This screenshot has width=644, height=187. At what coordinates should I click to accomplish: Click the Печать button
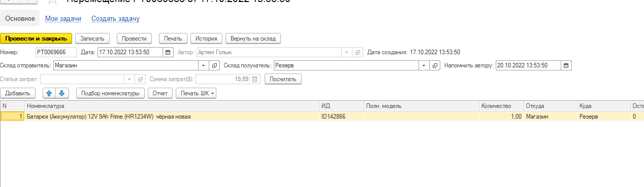174,39
